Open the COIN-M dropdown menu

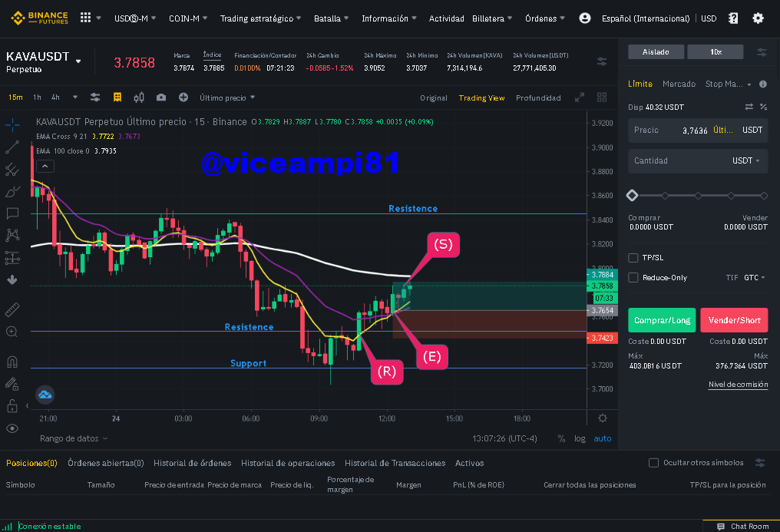click(188, 18)
